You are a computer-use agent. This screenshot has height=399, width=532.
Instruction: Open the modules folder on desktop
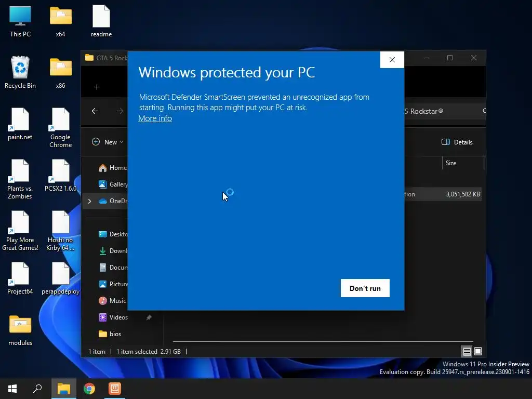coord(20,330)
